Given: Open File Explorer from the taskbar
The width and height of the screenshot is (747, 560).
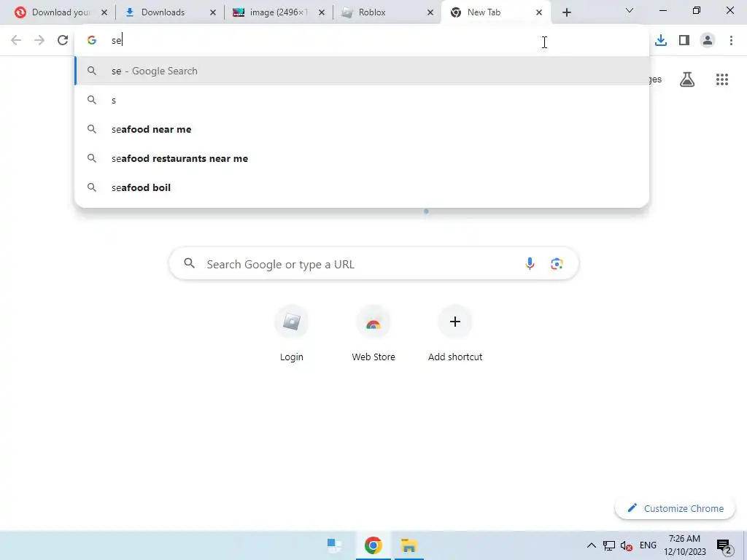Looking at the screenshot, I should (409, 545).
